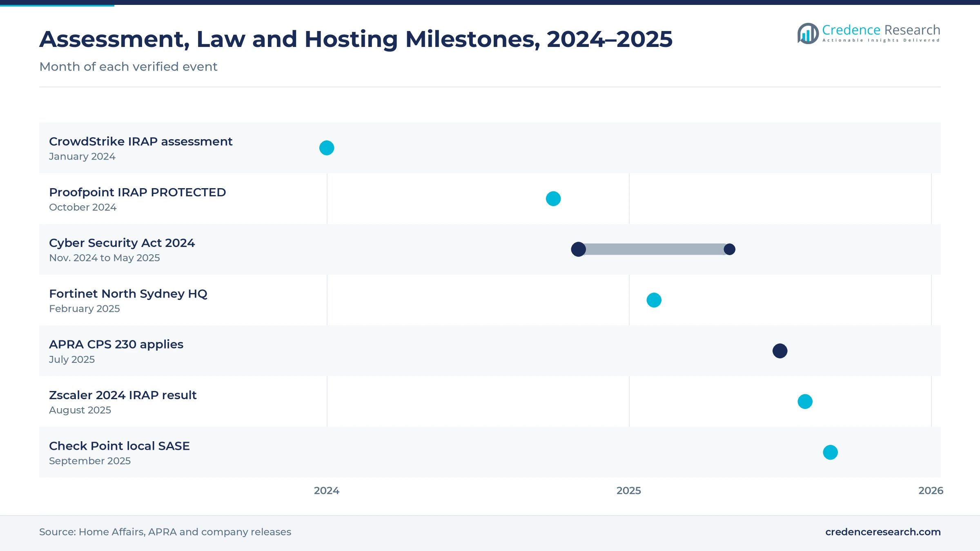The image size is (980, 551).
Task: Click the 'August 2025' date text
Action: 80,410
